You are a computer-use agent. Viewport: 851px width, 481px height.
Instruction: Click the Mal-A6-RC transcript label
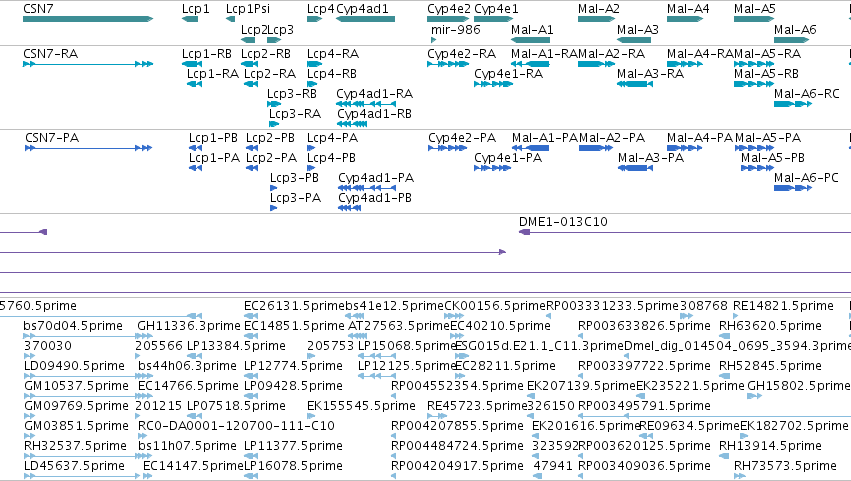(807, 94)
